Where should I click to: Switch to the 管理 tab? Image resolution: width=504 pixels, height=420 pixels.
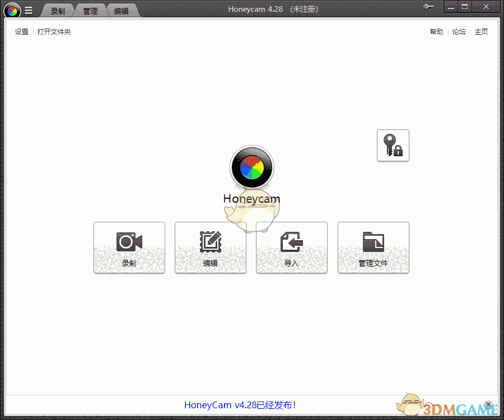90,10
